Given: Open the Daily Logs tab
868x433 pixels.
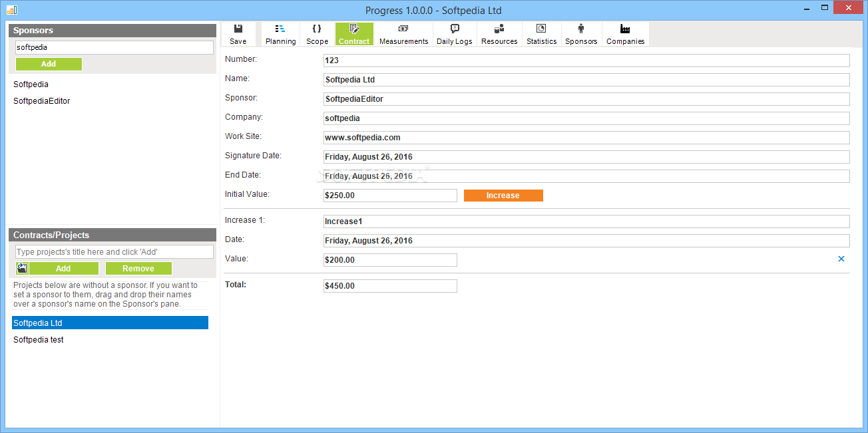Looking at the screenshot, I should click(x=455, y=34).
